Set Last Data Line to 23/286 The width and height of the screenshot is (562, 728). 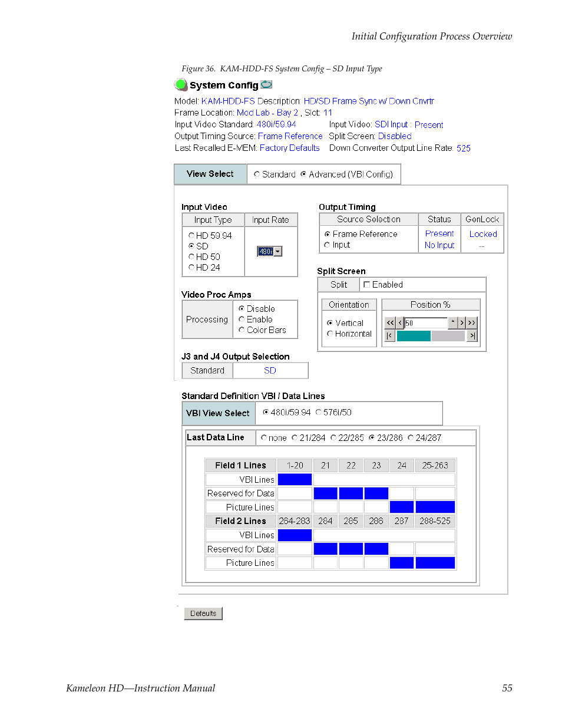372,437
